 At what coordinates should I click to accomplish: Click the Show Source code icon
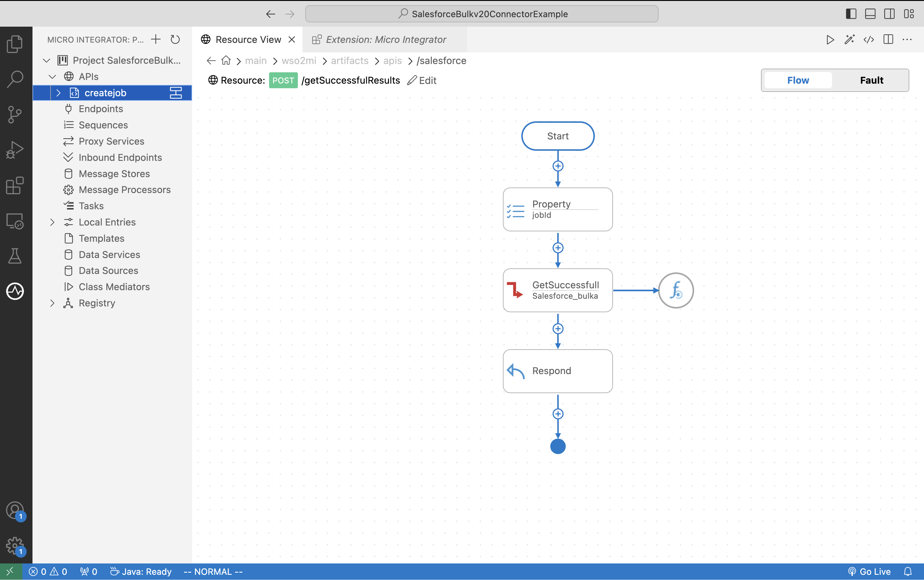(x=868, y=40)
